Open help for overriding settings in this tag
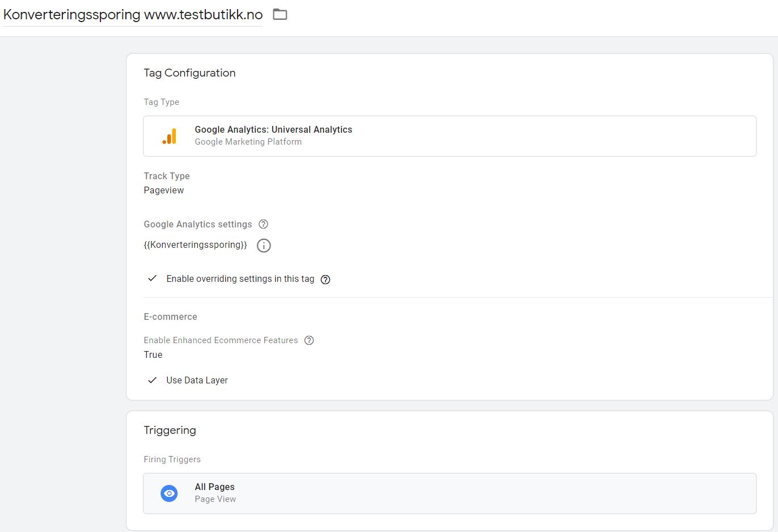Screen dimensions: 778x532 pyautogui.click(x=325, y=279)
